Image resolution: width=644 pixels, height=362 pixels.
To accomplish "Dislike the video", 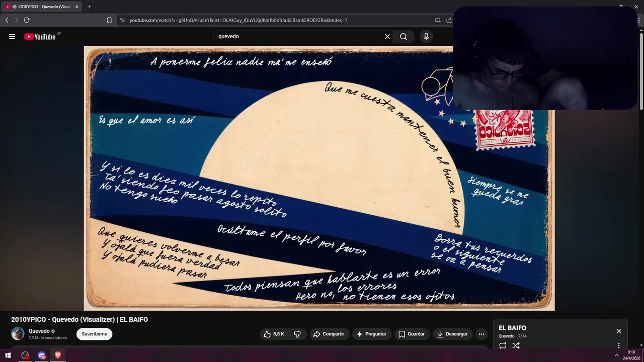I will coord(297,334).
